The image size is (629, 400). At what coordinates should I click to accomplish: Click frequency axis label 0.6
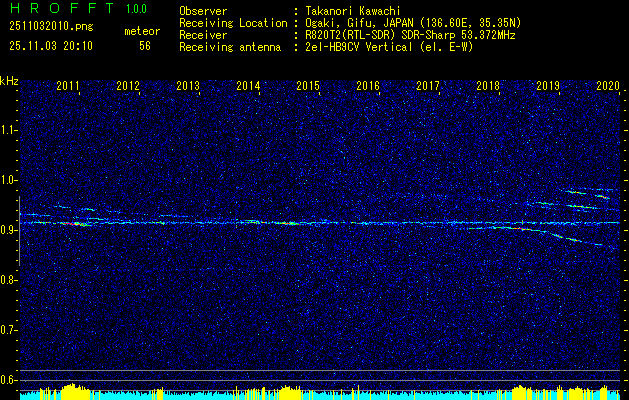pyautogui.click(x=9, y=380)
